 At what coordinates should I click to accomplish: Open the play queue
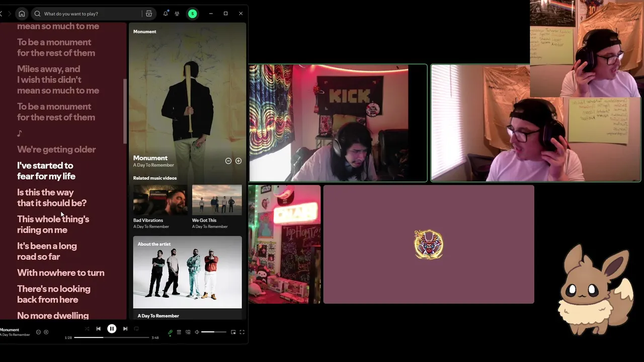[x=179, y=332]
